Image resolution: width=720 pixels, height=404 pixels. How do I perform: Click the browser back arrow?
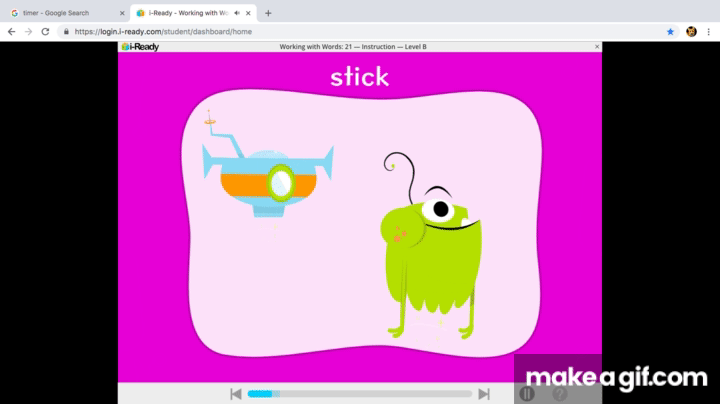pyautogui.click(x=11, y=31)
